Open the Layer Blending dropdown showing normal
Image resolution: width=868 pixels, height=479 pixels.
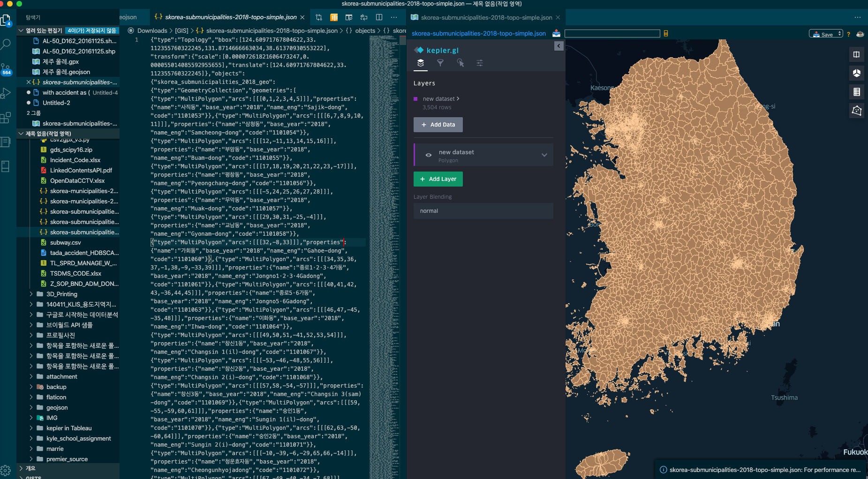coord(483,211)
